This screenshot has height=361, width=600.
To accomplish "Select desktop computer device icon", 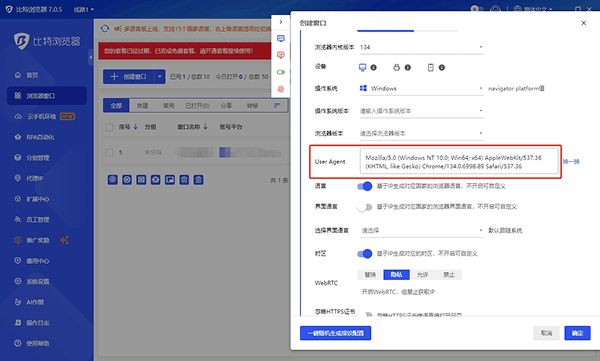I will pyautogui.click(x=362, y=67).
